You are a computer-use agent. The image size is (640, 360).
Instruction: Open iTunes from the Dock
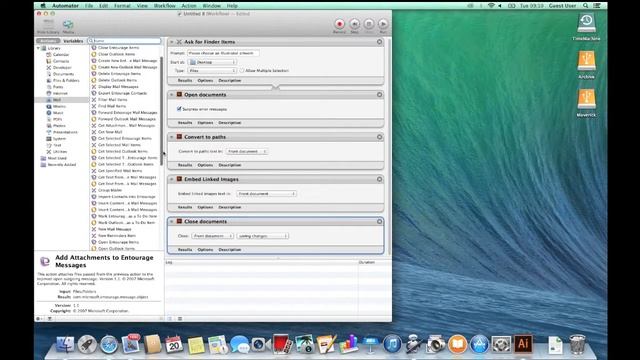pos(392,344)
